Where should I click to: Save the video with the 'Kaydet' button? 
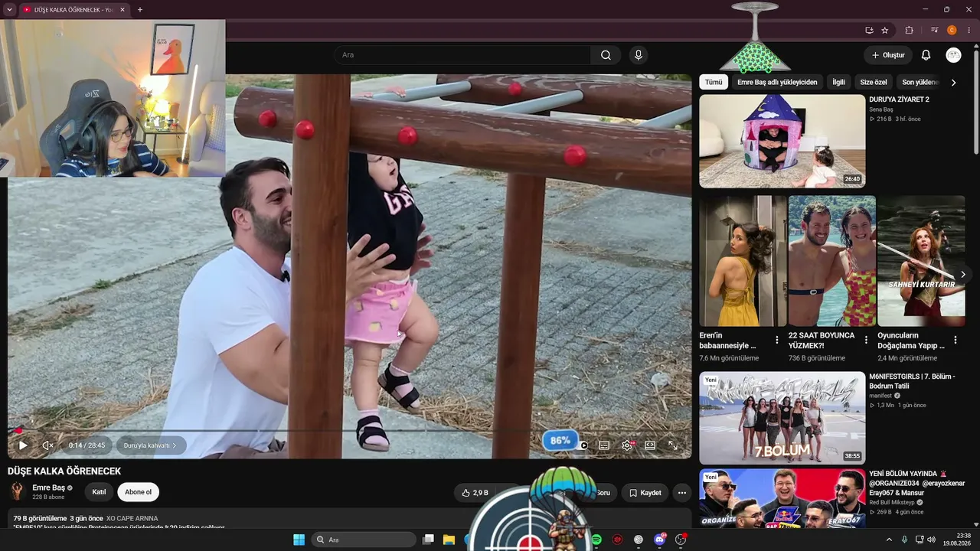[645, 493]
